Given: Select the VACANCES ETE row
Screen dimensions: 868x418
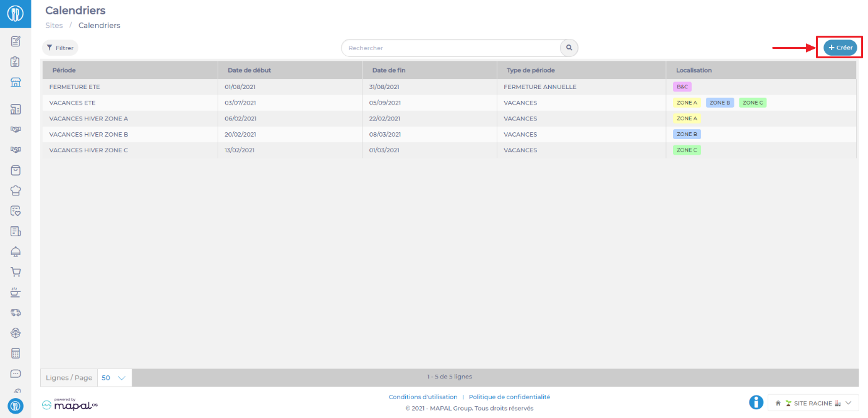Looking at the screenshot, I should pyautogui.click(x=448, y=103).
